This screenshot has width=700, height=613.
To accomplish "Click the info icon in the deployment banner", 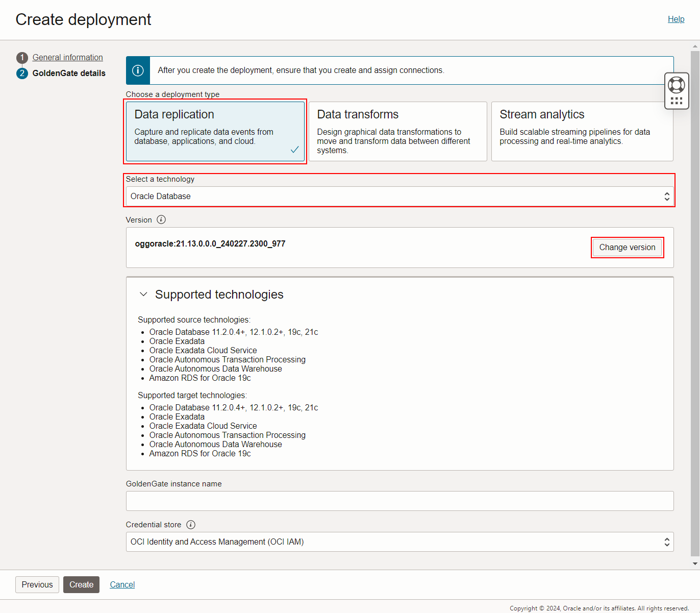I will (x=137, y=70).
